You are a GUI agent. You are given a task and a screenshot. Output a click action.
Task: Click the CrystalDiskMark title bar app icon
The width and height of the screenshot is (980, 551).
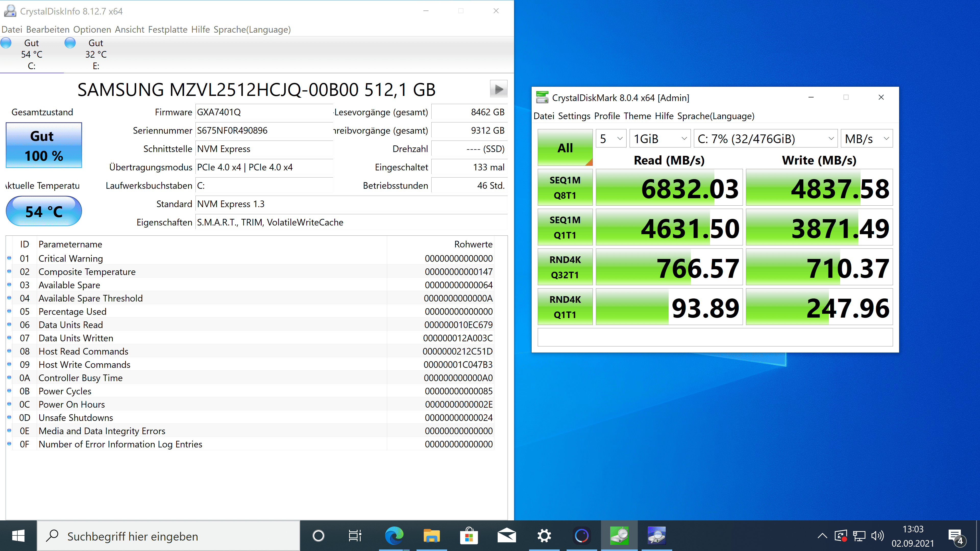coord(542,97)
